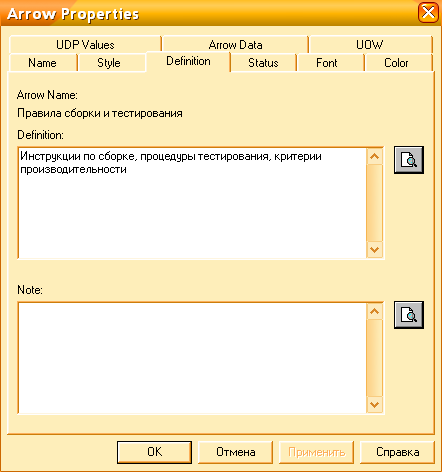This screenshot has width=442, height=472.
Task: Switch to the UOW tab
Action: [370, 45]
